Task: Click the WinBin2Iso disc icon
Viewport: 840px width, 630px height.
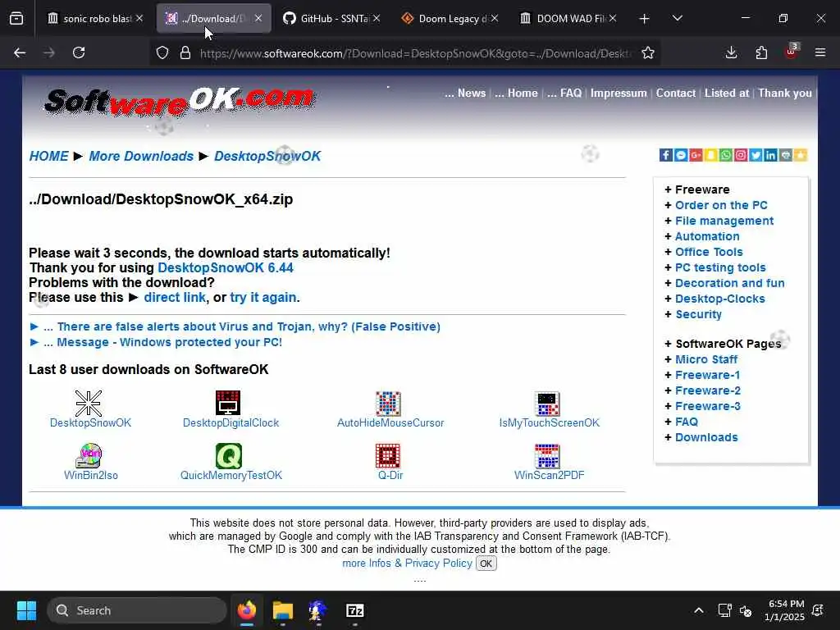Action: coord(89,456)
